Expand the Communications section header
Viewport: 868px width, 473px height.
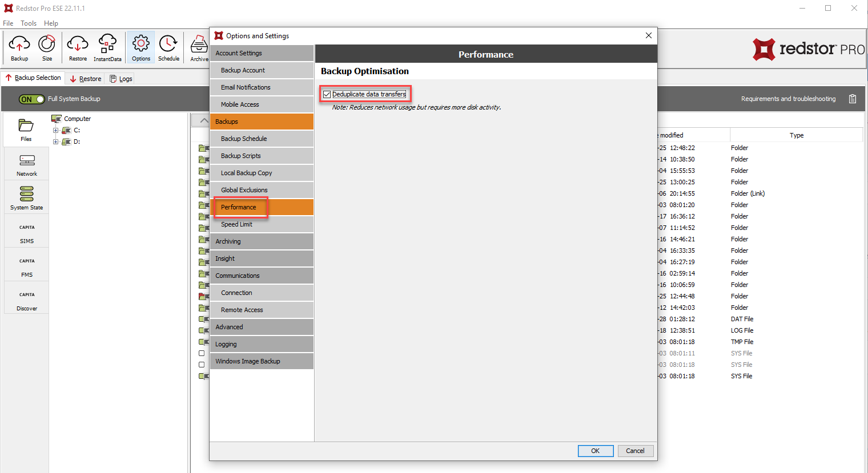(262, 276)
